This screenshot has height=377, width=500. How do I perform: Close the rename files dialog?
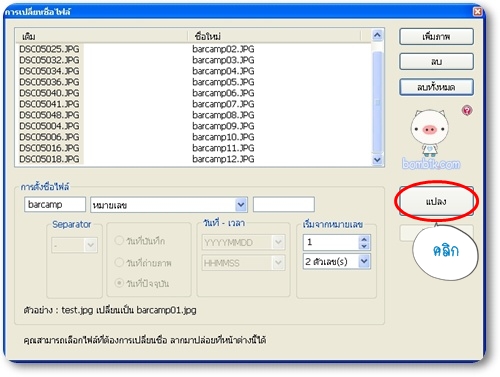tap(478, 12)
